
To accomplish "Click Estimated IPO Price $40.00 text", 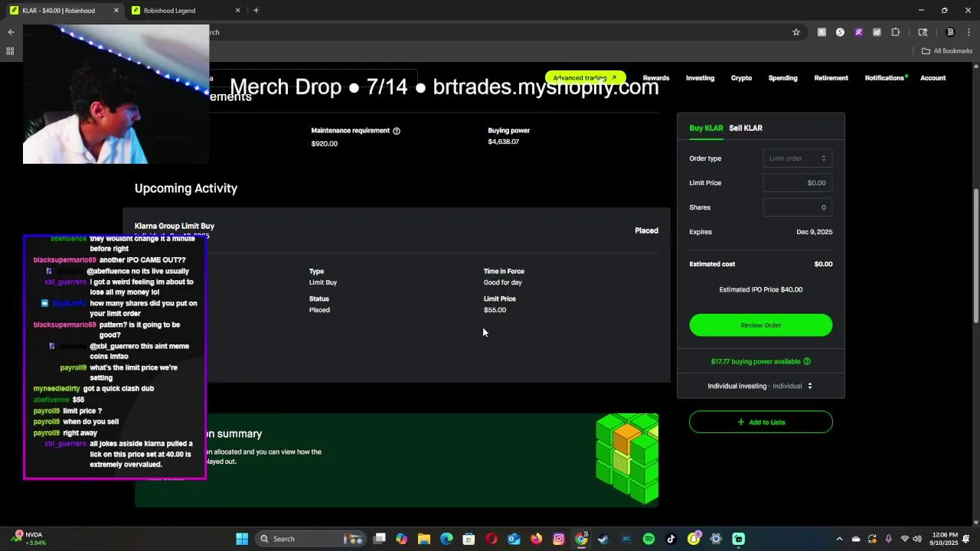I will point(761,289).
